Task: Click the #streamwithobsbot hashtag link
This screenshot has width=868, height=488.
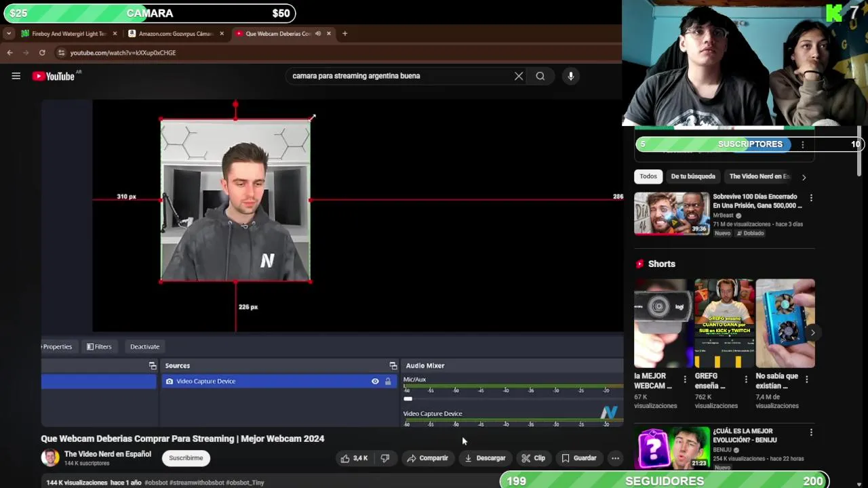Action: tap(197, 483)
